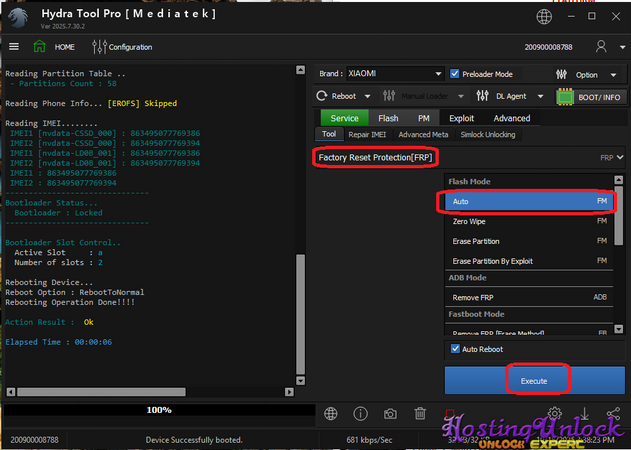Open the hamburger menu
This screenshot has width=631, height=450.
pyautogui.click(x=14, y=47)
